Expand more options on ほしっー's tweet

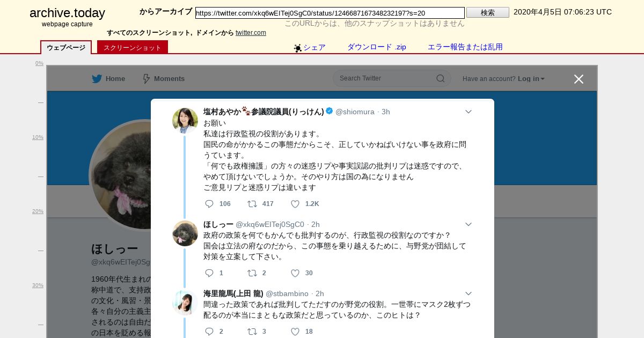pyautogui.click(x=468, y=224)
